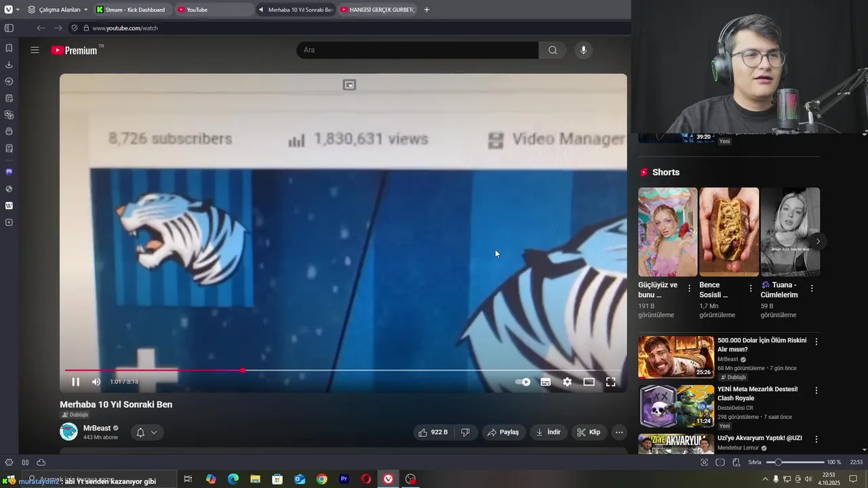
Task: Open the Mastodon web panel
Action: [9, 172]
